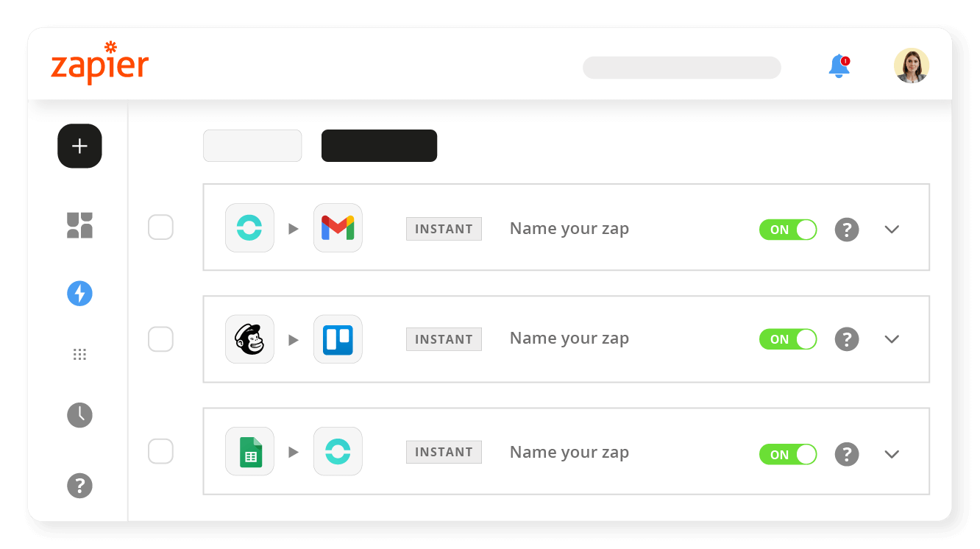Click the black plus create button
980x549 pixels.
point(79,146)
